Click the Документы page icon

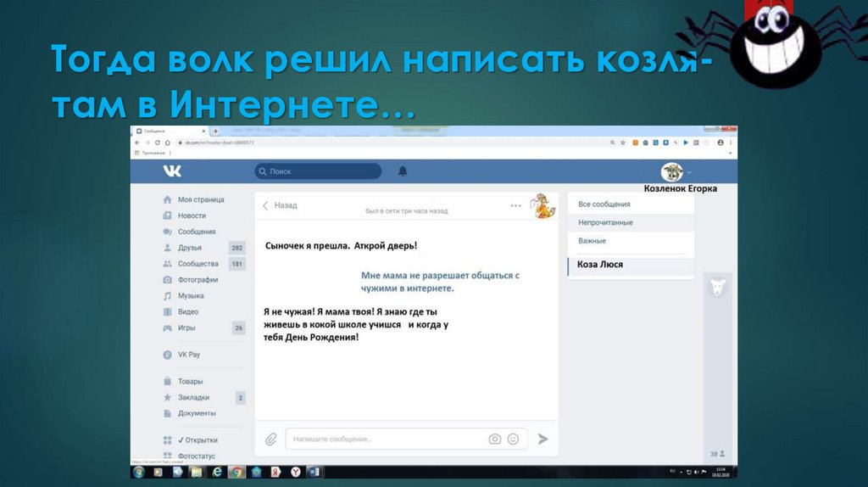tap(167, 413)
